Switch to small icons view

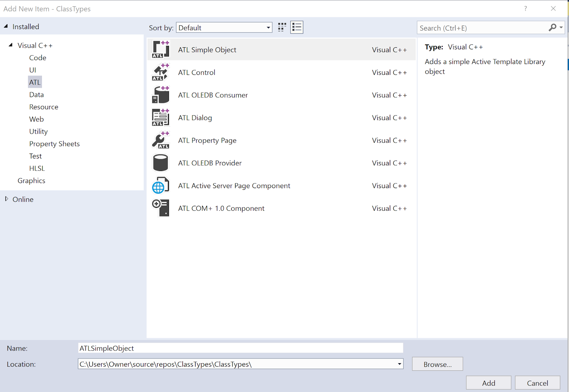coord(282,27)
